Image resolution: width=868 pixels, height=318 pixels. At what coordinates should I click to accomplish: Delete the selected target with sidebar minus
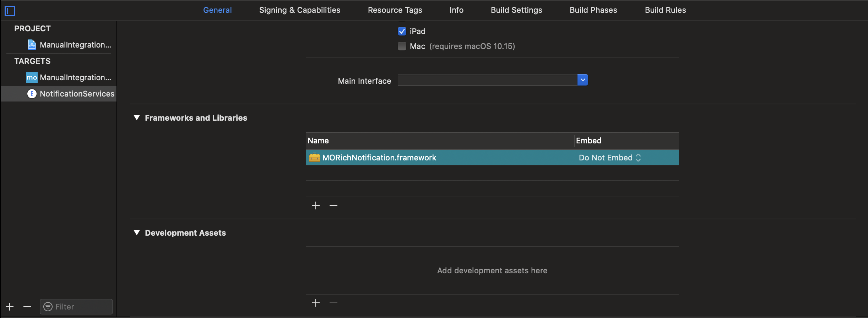[27, 307]
